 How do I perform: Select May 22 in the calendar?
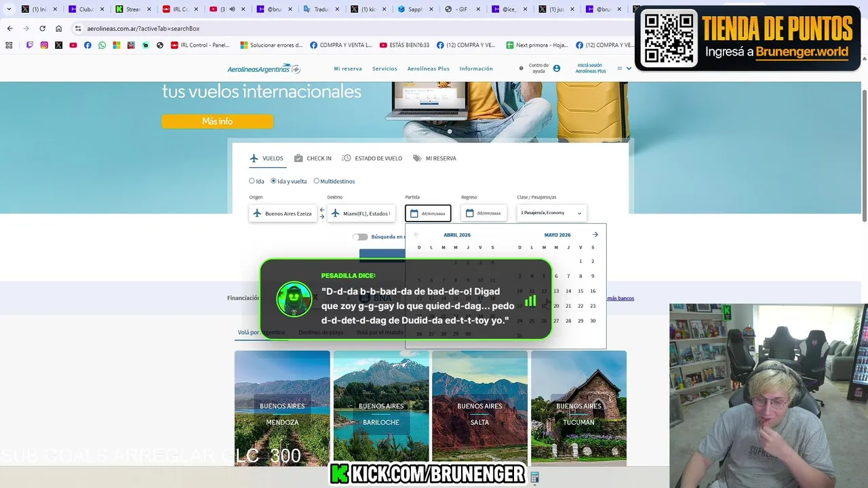[580, 306]
